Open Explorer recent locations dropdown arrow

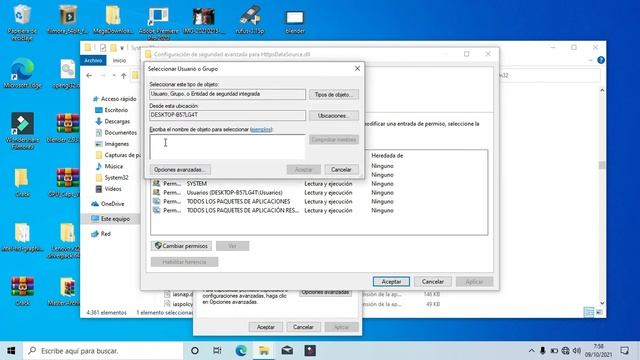coord(113,76)
